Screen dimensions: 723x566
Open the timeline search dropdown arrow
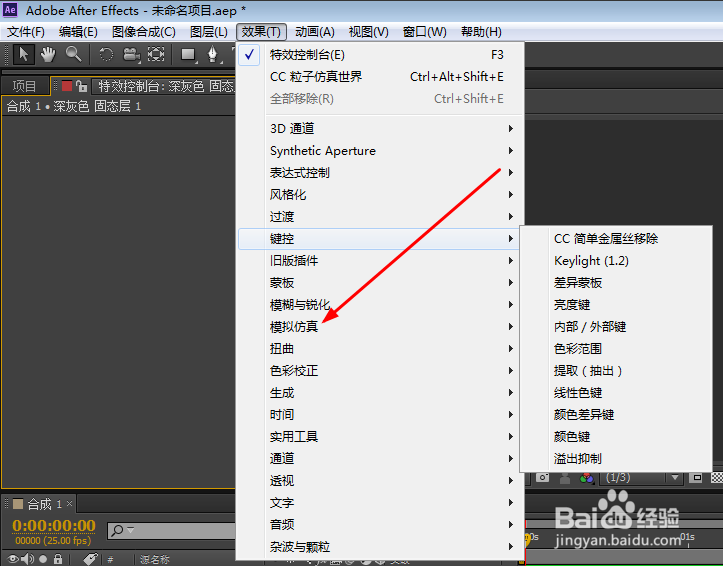(x=130, y=530)
